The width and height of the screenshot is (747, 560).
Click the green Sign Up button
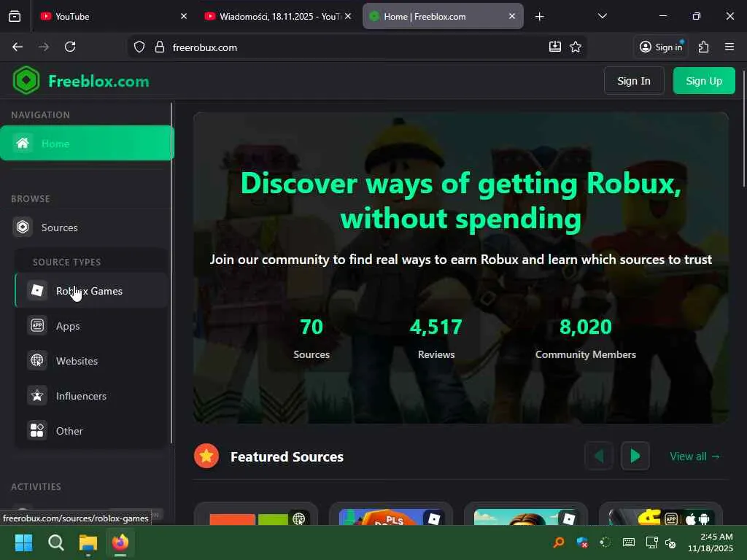point(704,81)
